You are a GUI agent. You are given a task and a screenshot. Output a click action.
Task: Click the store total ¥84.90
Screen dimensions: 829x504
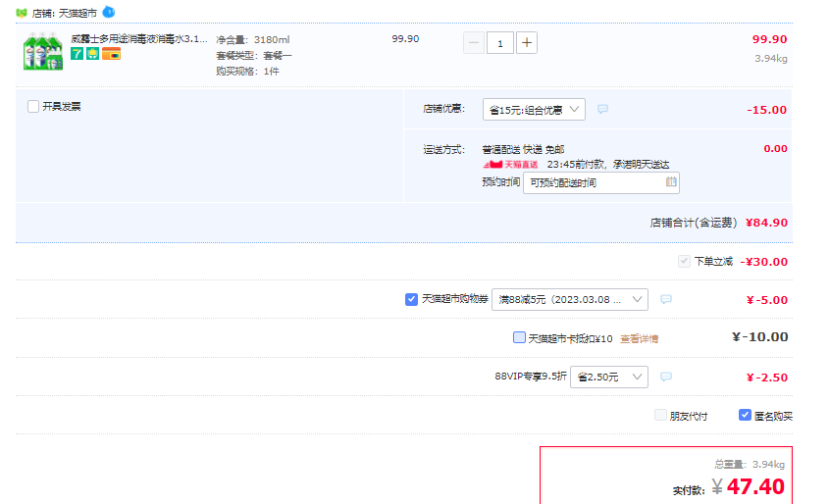click(x=766, y=223)
